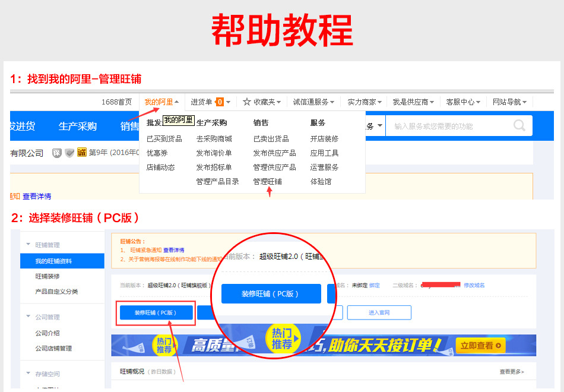564x392 pixels.
Task: Open the 网站导航 dropdown
Action: click(x=509, y=102)
